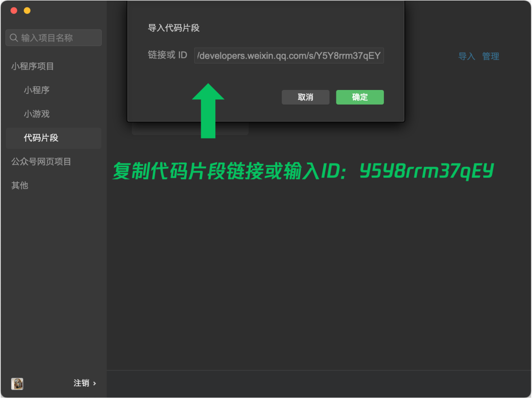Screen dimensions: 532x399
Task: Open the 小游戏 sidebar item
Action: pos(36,114)
